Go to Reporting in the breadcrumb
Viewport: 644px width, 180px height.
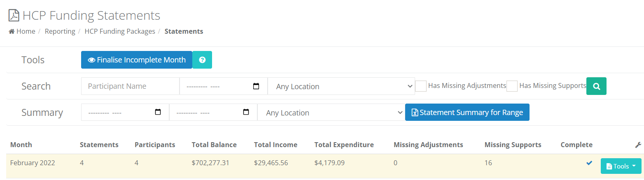pos(60,31)
